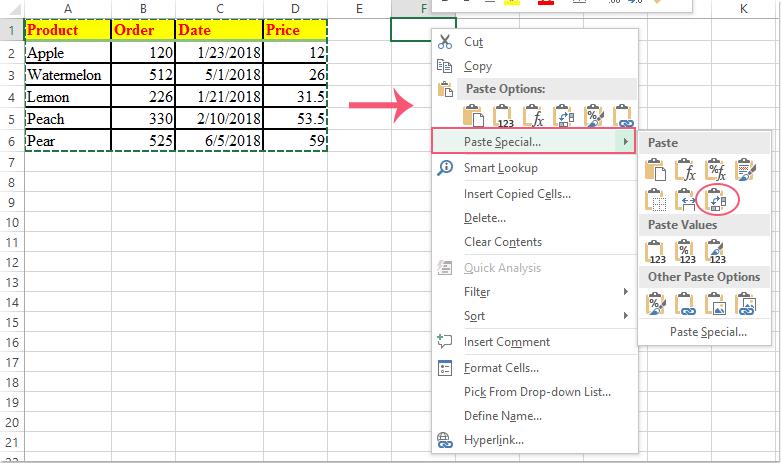Click the Order header cell
Image resolution: width=781 pixels, height=463 pixels.
pos(143,30)
